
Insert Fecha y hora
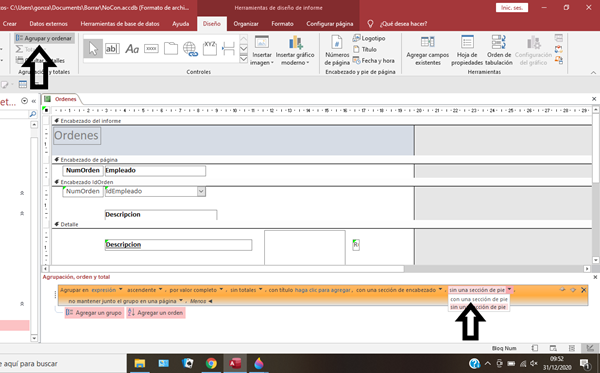373,60
